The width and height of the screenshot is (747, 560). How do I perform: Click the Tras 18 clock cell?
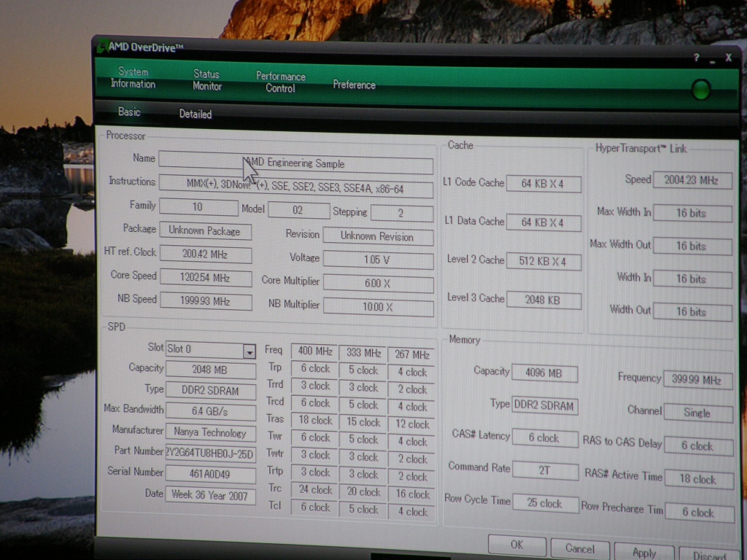coord(314,421)
